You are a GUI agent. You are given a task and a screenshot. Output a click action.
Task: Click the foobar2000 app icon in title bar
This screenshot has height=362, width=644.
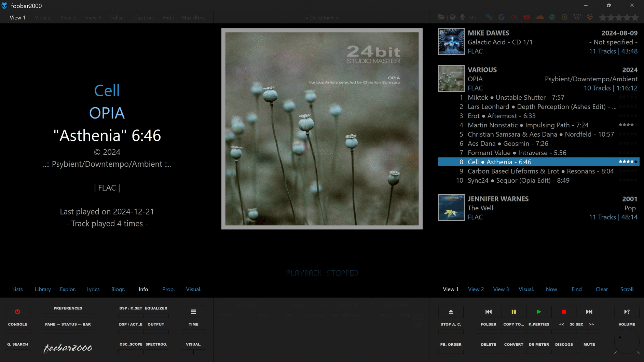coord(4,5)
